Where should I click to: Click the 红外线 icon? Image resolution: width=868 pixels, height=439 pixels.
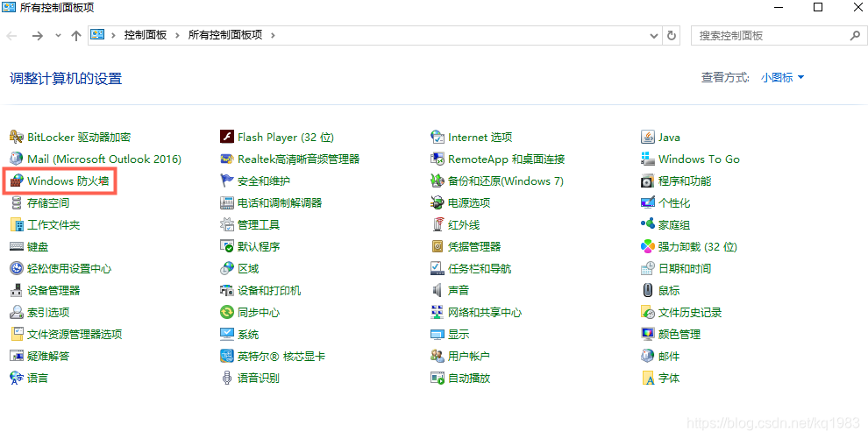tap(438, 225)
